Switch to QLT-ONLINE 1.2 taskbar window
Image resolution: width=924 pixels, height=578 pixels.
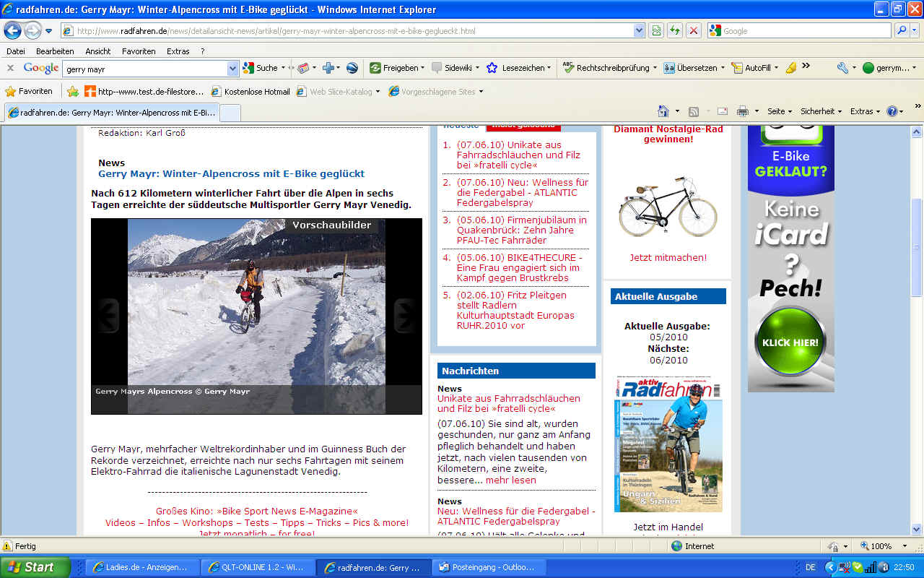tap(258, 567)
